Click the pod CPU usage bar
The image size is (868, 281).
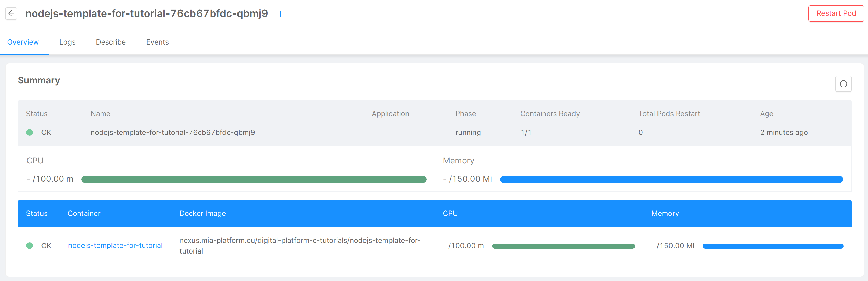[x=254, y=179]
